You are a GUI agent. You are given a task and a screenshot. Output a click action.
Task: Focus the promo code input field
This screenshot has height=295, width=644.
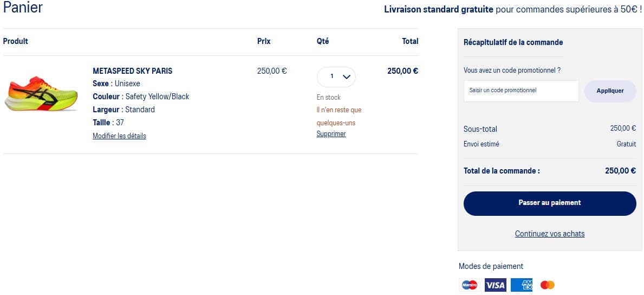point(521,91)
